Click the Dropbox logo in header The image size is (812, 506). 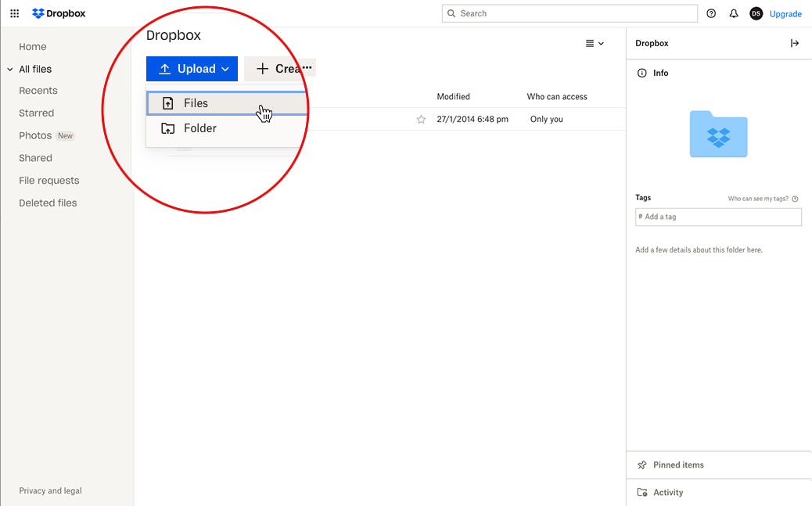(x=59, y=13)
